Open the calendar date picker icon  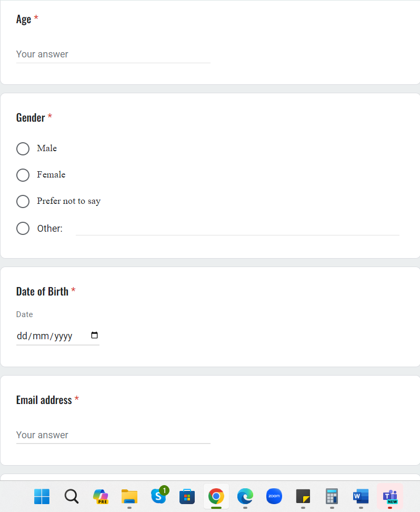[x=95, y=336]
